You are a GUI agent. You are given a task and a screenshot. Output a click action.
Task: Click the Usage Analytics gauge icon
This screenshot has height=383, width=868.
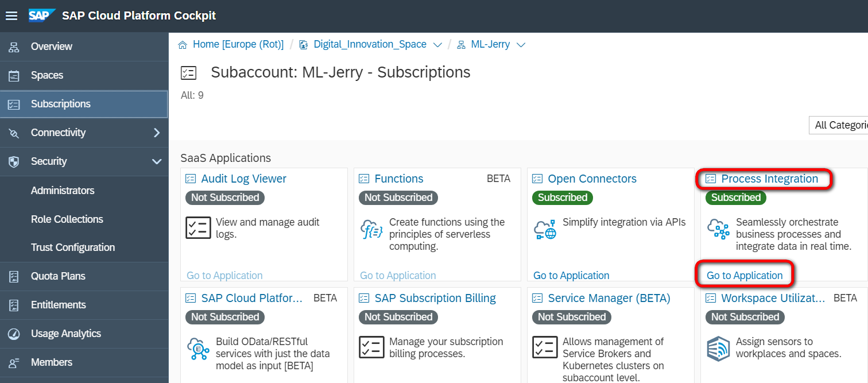(14, 334)
